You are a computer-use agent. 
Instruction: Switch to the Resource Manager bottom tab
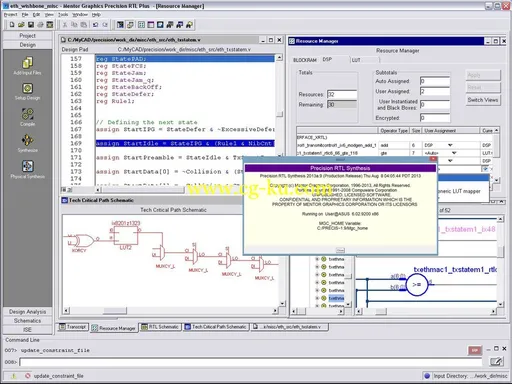click(x=114, y=328)
